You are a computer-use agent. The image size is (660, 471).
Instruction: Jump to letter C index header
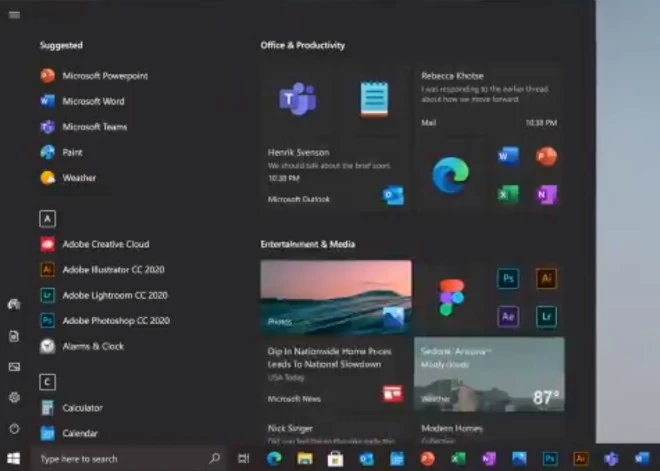point(47,382)
